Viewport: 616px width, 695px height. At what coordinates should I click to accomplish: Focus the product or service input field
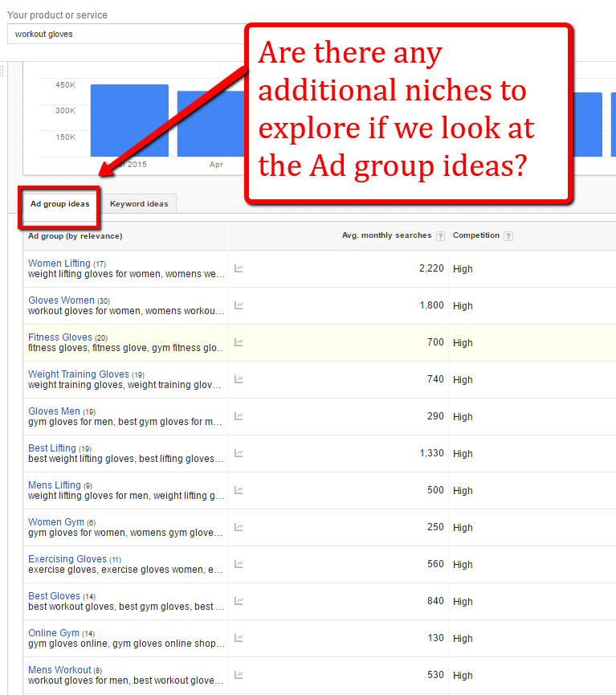[x=126, y=34]
